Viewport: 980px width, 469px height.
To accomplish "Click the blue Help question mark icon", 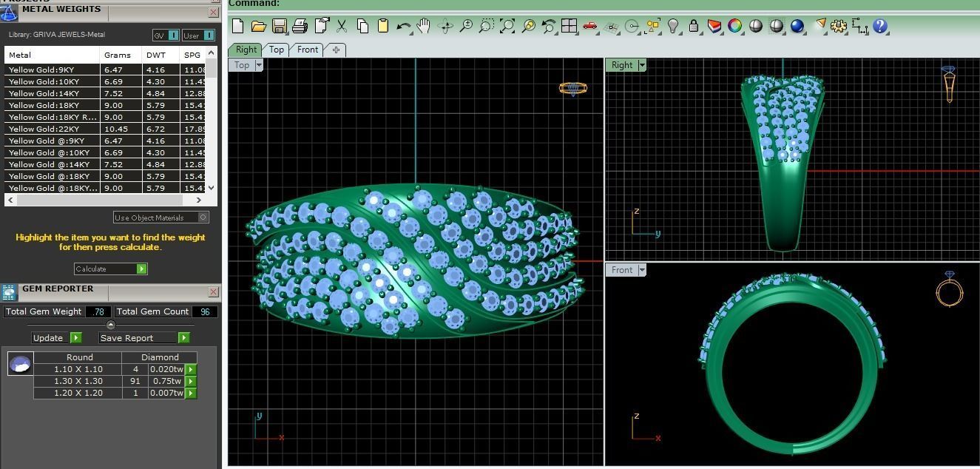I will (x=879, y=26).
